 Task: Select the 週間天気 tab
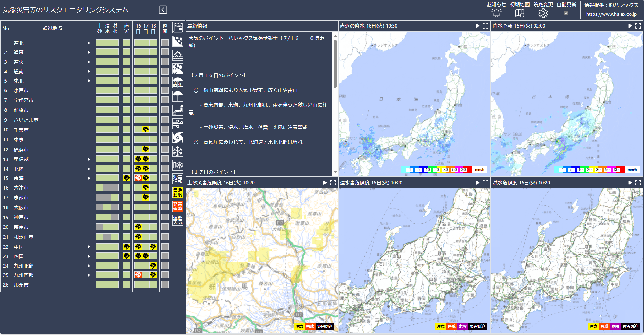177,220
